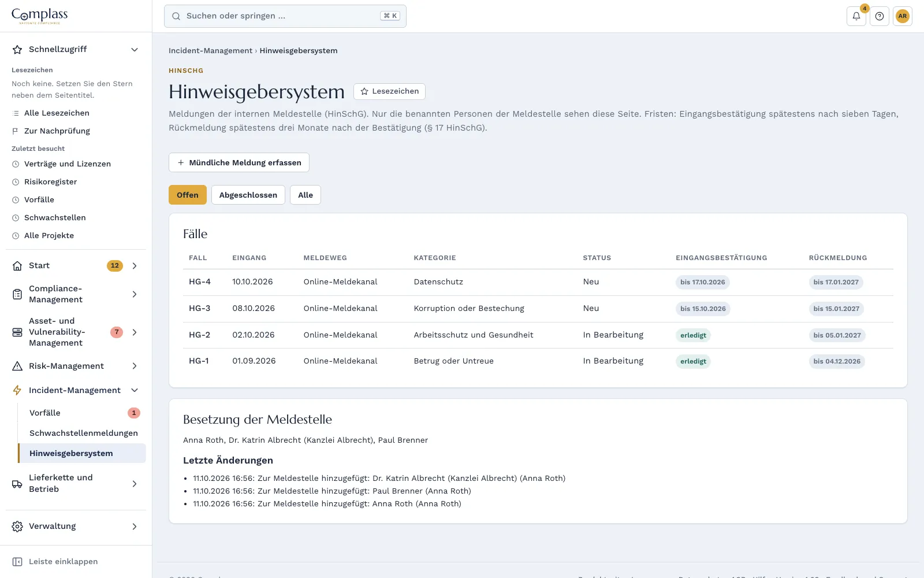The width and height of the screenshot is (924, 578).
Task: Click the Start home icon
Action: (17, 266)
